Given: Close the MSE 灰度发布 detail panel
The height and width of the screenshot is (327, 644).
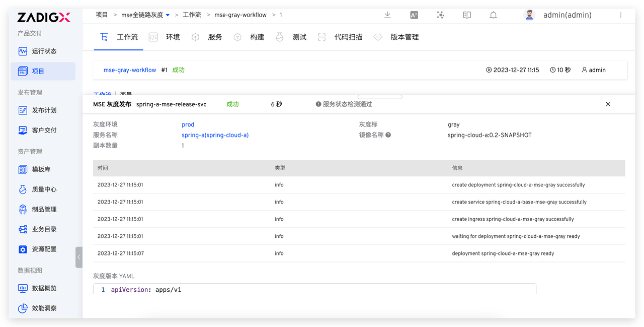Looking at the screenshot, I should 608,104.
